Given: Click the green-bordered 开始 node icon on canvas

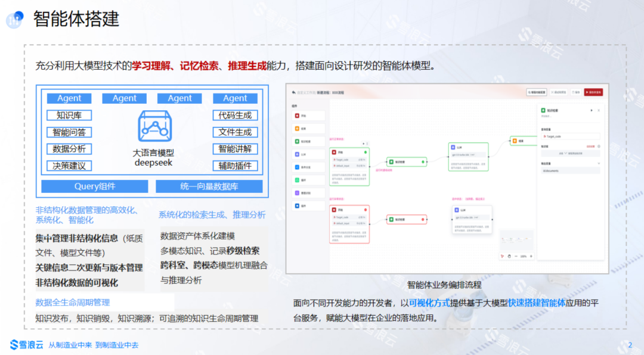Looking at the screenshot, I should coord(335,152).
